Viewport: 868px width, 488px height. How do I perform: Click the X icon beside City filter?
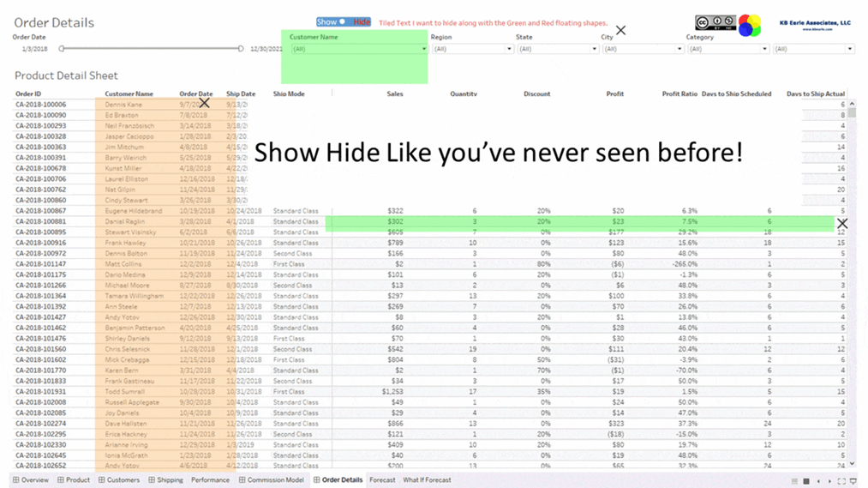click(620, 31)
